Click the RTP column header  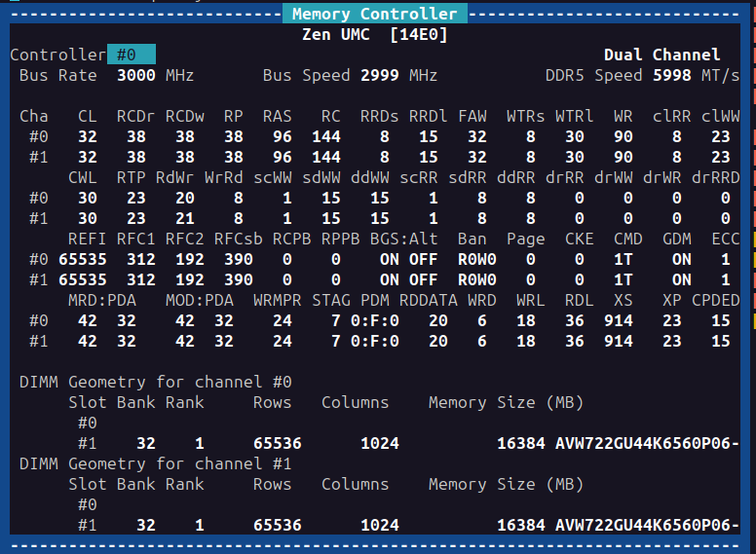point(132,178)
